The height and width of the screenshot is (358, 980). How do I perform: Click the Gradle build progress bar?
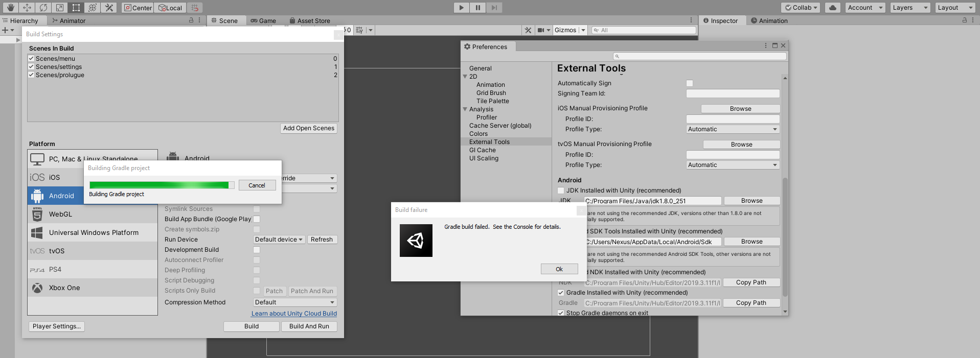pos(162,185)
